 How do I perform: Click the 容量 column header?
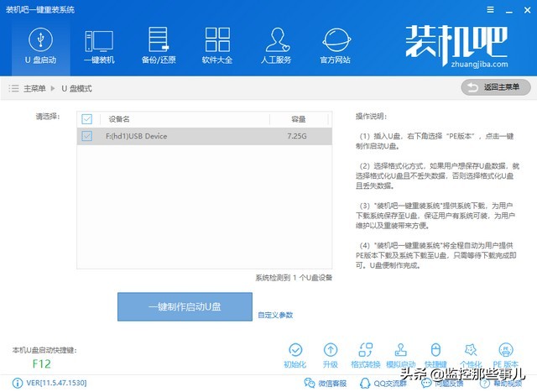pyautogui.click(x=299, y=119)
